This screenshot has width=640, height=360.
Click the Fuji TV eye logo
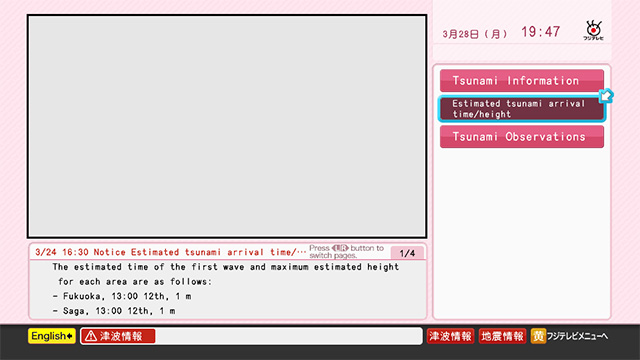coord(593,30)
